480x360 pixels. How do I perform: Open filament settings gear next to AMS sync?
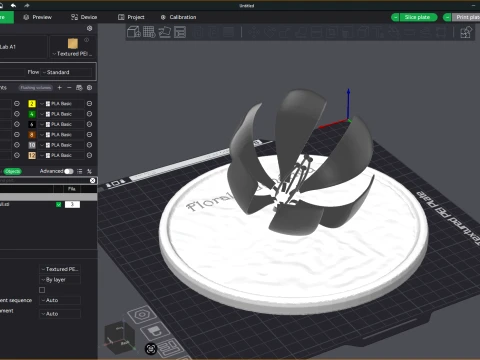(x=89, y=88)
